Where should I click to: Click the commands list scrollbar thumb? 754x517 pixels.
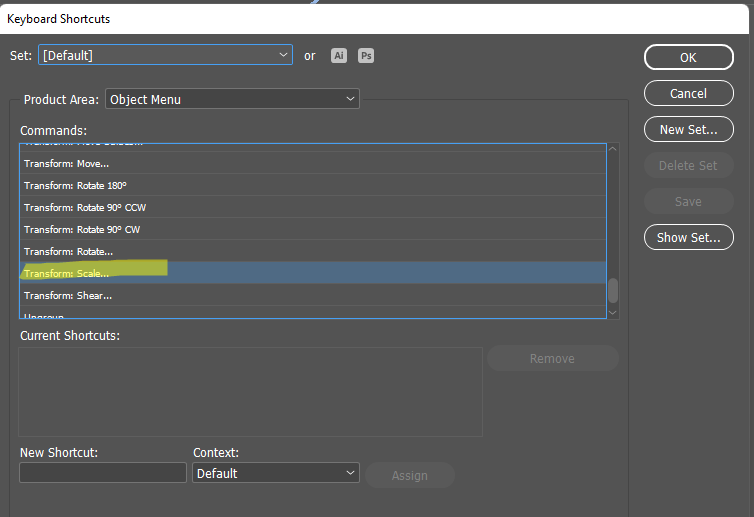[x=613, y=290]
